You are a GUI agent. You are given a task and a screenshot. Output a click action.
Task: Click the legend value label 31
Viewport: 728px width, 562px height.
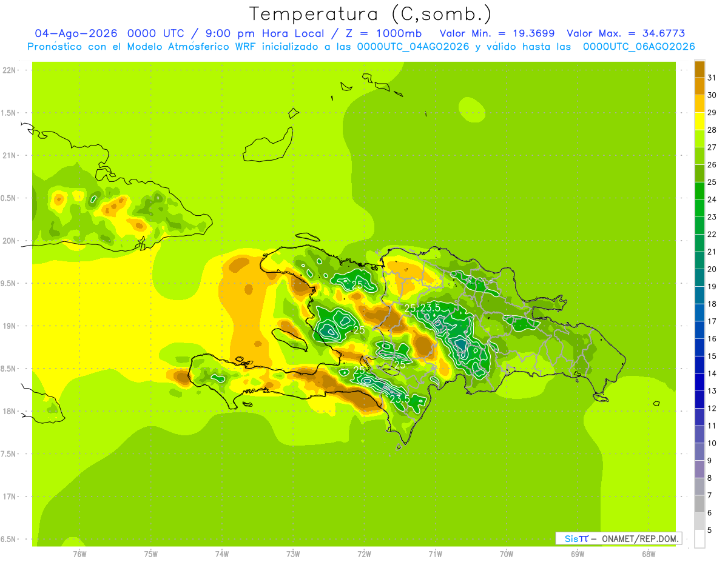712,77
